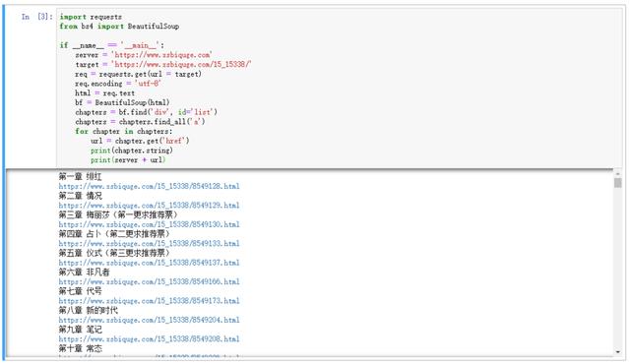
Task: Click the 'server =' assignment line
Action: tap(144, 55)
